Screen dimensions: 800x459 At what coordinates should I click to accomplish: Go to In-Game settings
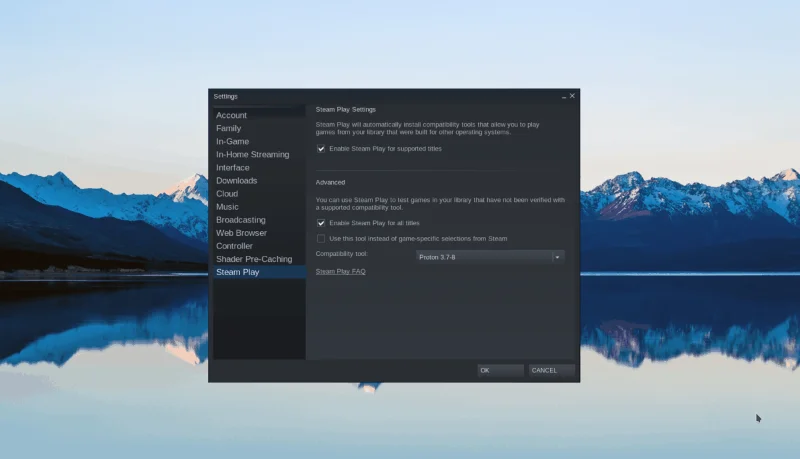point(259,141)
